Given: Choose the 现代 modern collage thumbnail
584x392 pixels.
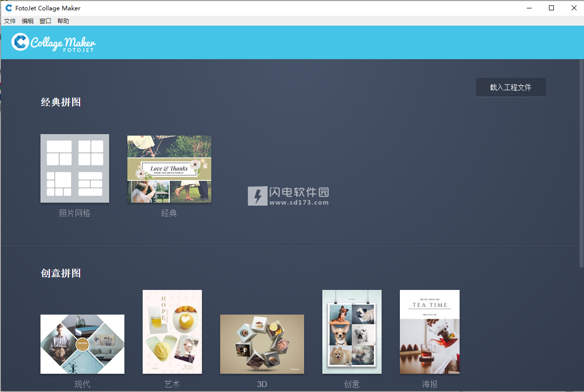Looking at the screenshot, I should (82, 344).
